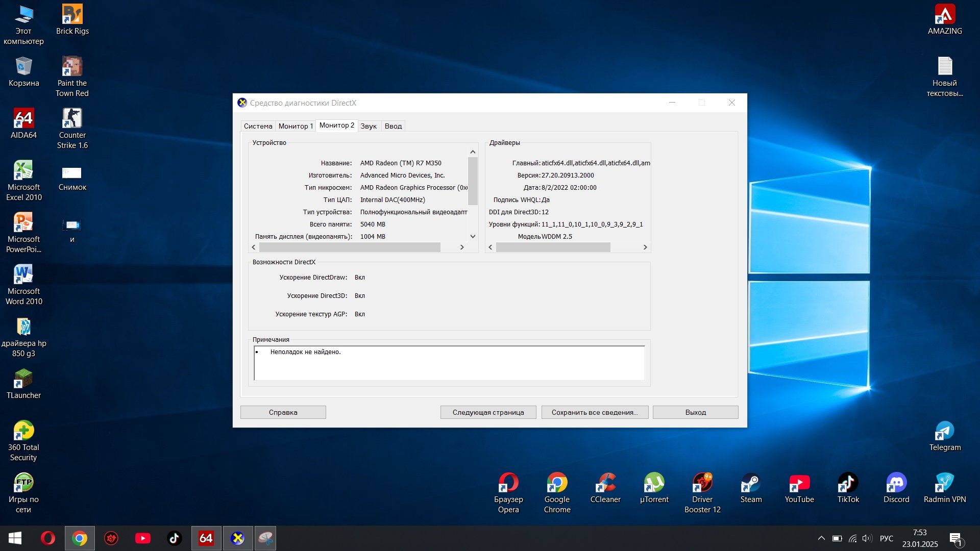Open the tray clock showing 7:53

pyautogui.click(x=920, y=538)
